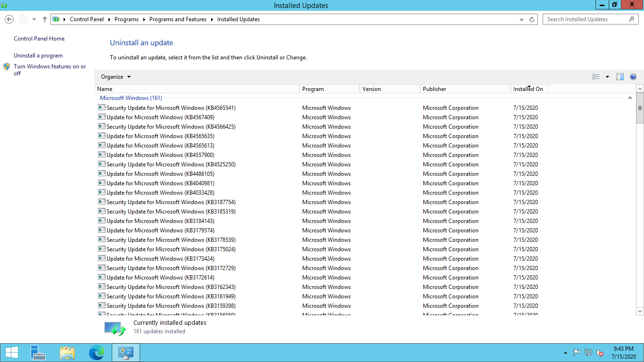Select Security Update (KB3172729) row
Image resolution: width=644 pixels, height=362 pixels.
point(321,268)
